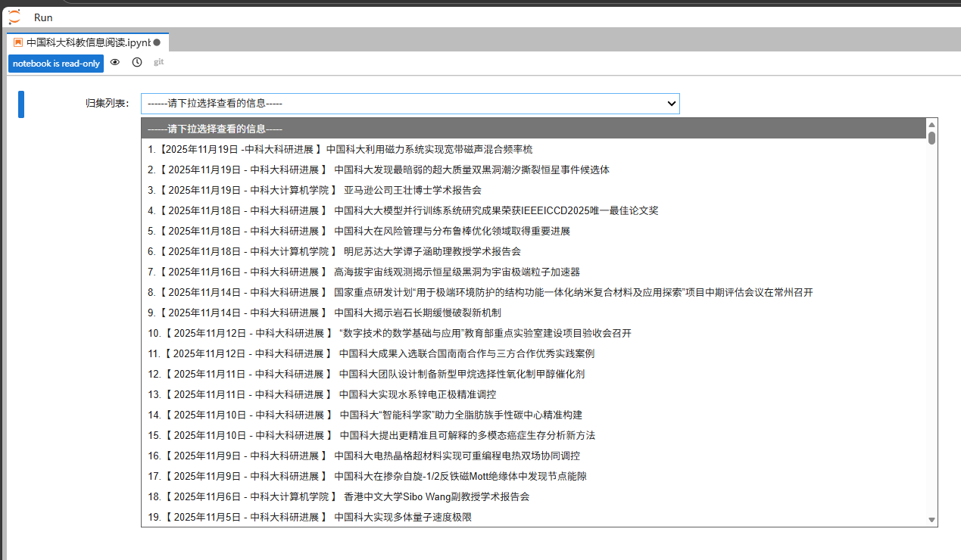Choose item 10 about 教育部重点实验室建设项目验收会
The height and width of the screenshot is (560, 961).
tap(534, 333)
